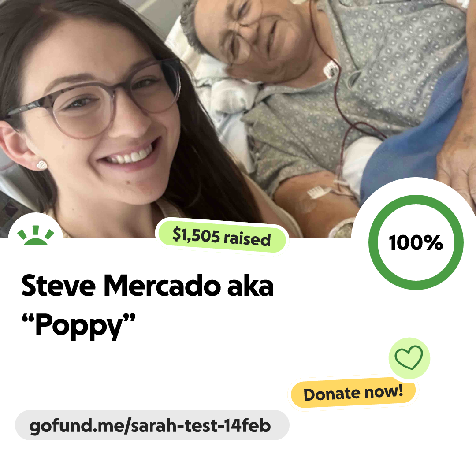Click the Donate now! button
The width and height of the screenshot is (476, 476).
click(353, 393)
